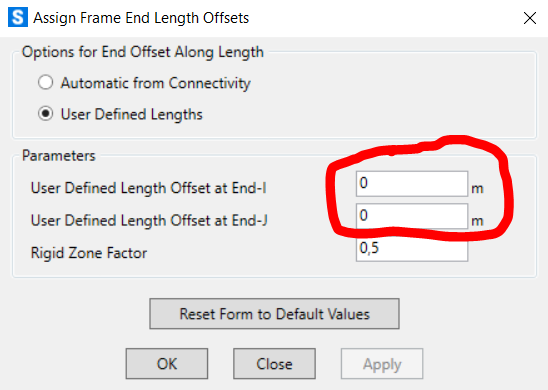The image size is (548, 390).
Task: Click the 'User Defined Length Offset at End-I' label
Action: tap(149, 188)
